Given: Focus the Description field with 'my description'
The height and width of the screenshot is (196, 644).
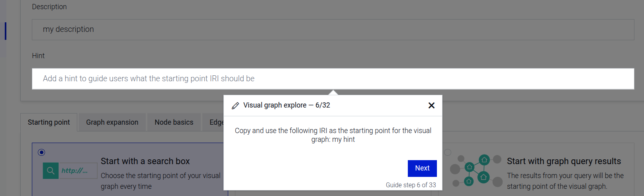Looking at the screenshot, I should [x=333, y=29].
